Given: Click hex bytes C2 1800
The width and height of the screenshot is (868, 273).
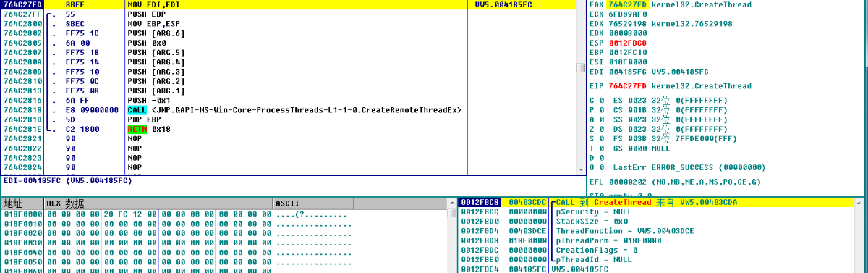Looking at the screenshot, I should pos(82,129).
